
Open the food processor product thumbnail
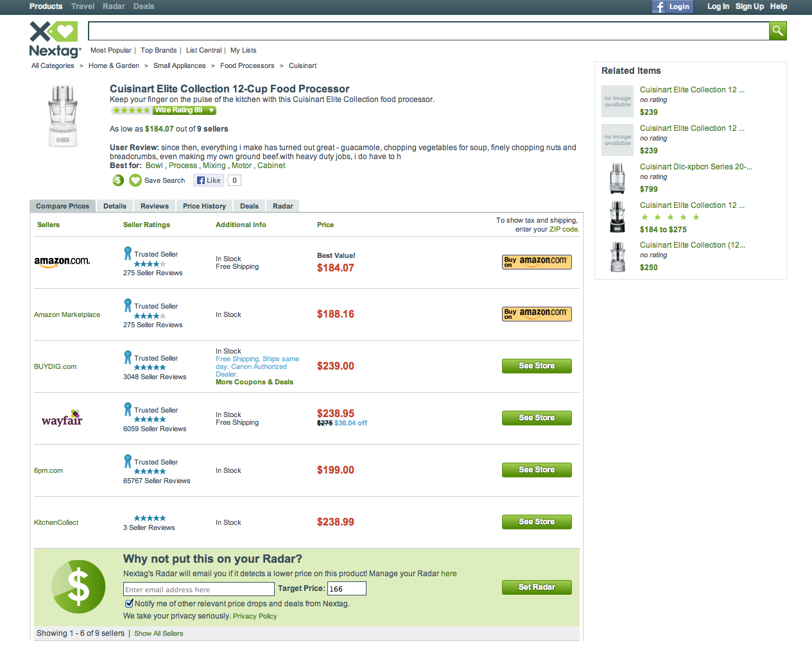[63, 117]
